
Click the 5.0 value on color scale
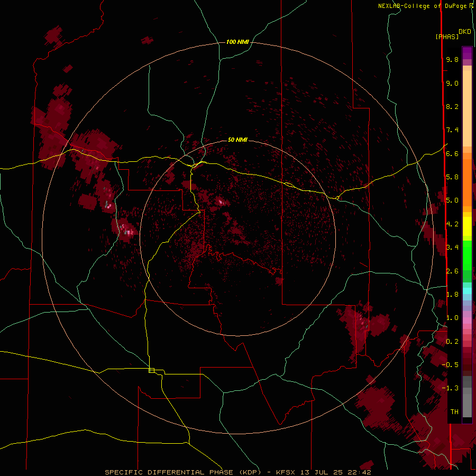pos(452,200)
